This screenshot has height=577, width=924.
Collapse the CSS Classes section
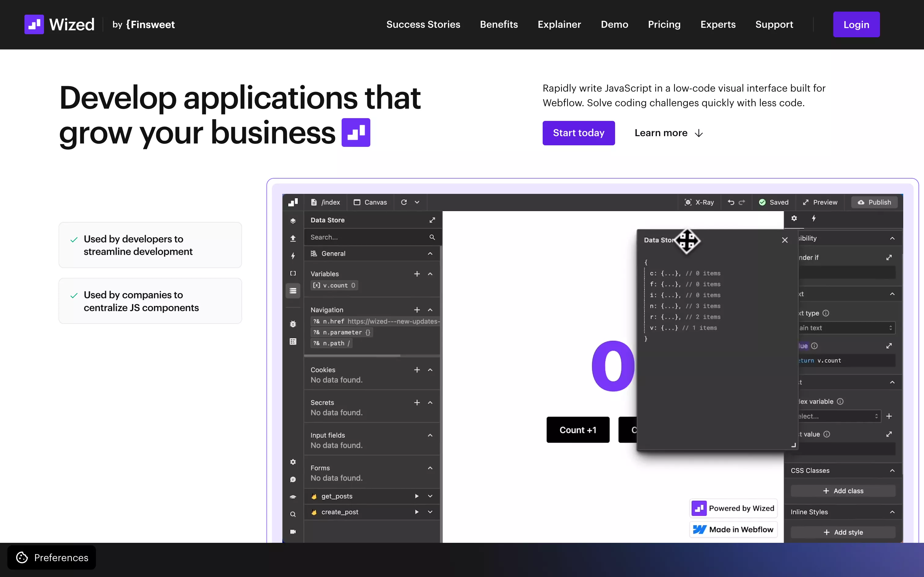(892, 470)
